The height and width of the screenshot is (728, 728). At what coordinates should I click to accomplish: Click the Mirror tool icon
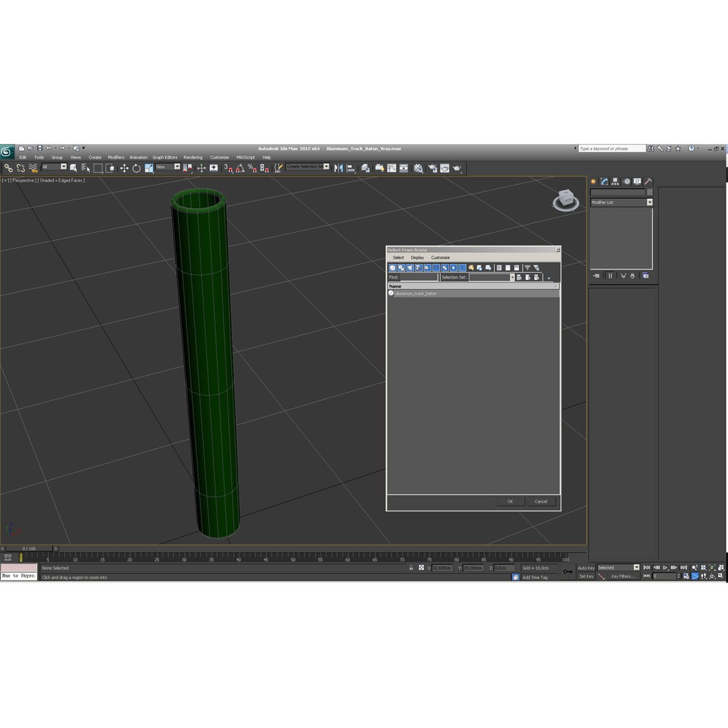coord(338,168)
